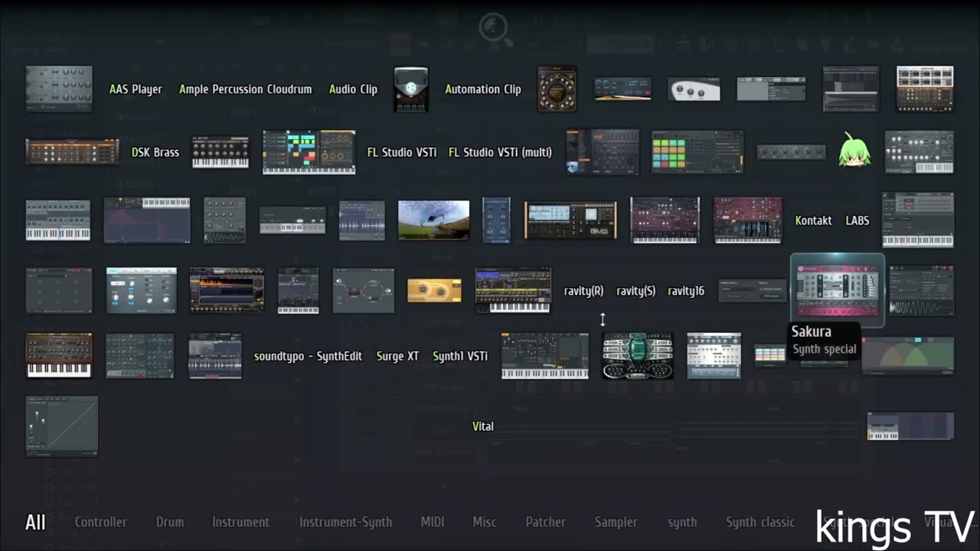This screenshot has width=980, height=551.
Task: Pick the wooden-panel piano synth thumbnail
Action: (59, 356)
